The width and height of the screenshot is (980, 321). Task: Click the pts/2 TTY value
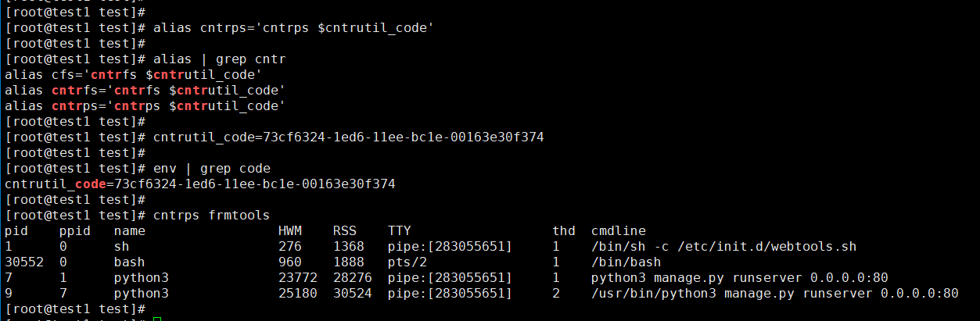click(407, 262)
